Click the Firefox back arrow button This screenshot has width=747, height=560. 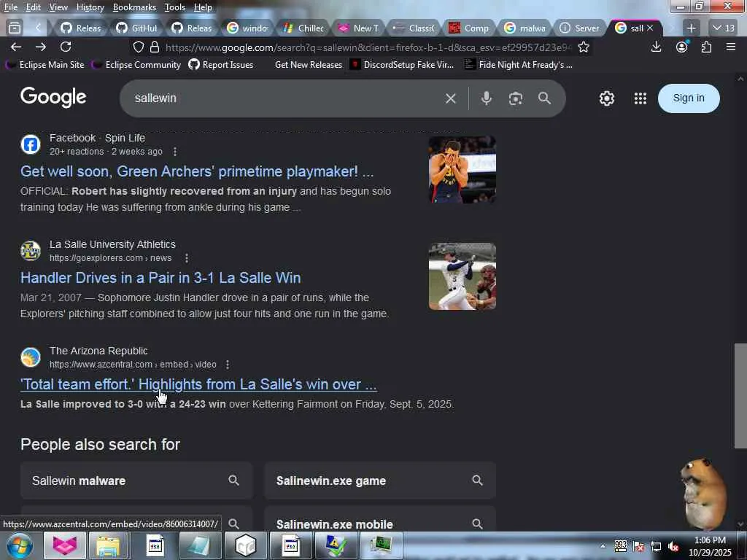16,47
